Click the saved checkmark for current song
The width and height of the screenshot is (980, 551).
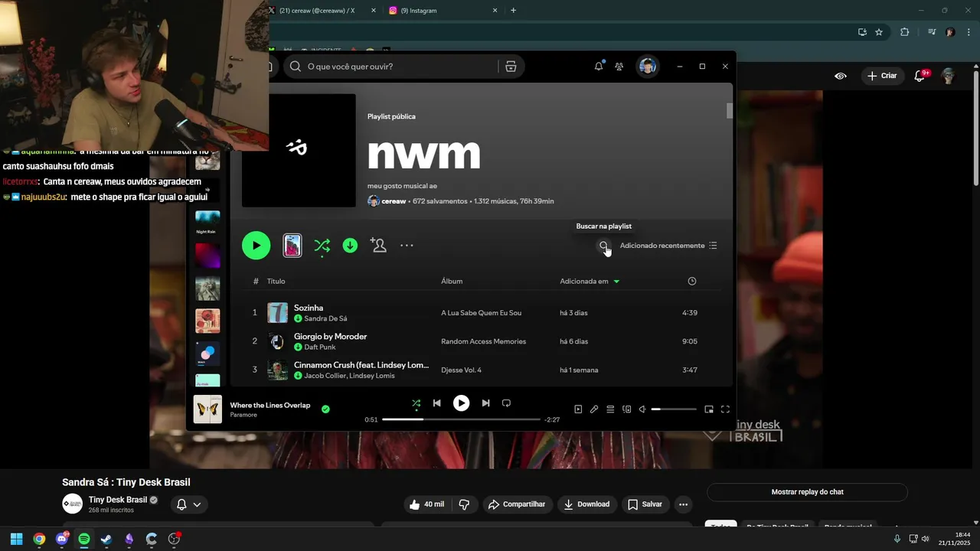[x=325, y=409]
